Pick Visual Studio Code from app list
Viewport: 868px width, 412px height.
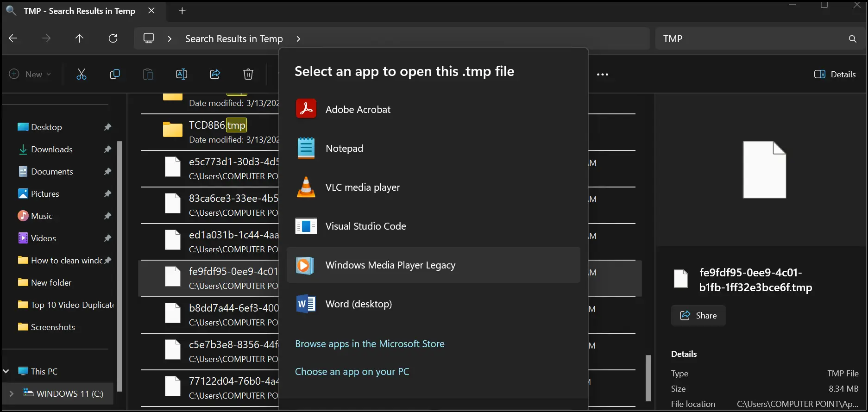coord(433,226)
